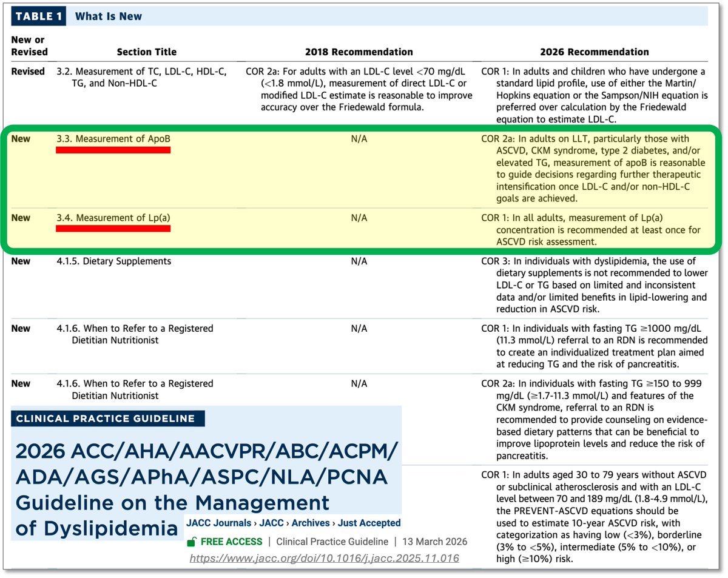Select the COR 2a apoB measurement recommendation
Screen dimensions: 728x578
tap(593, 169)
